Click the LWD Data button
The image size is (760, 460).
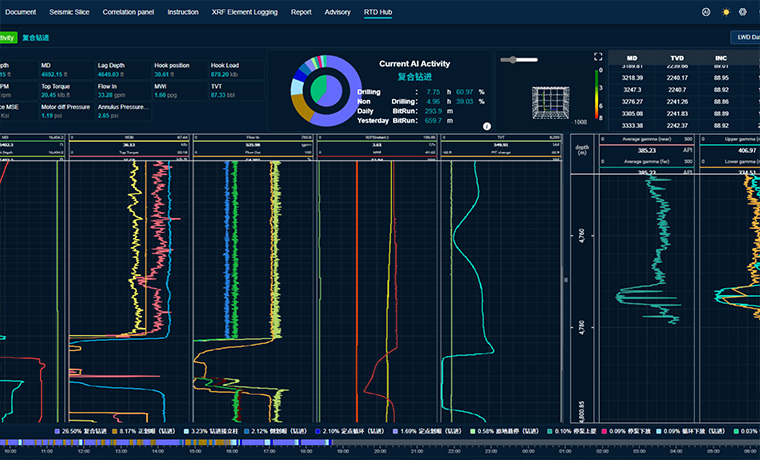(745, 37)
